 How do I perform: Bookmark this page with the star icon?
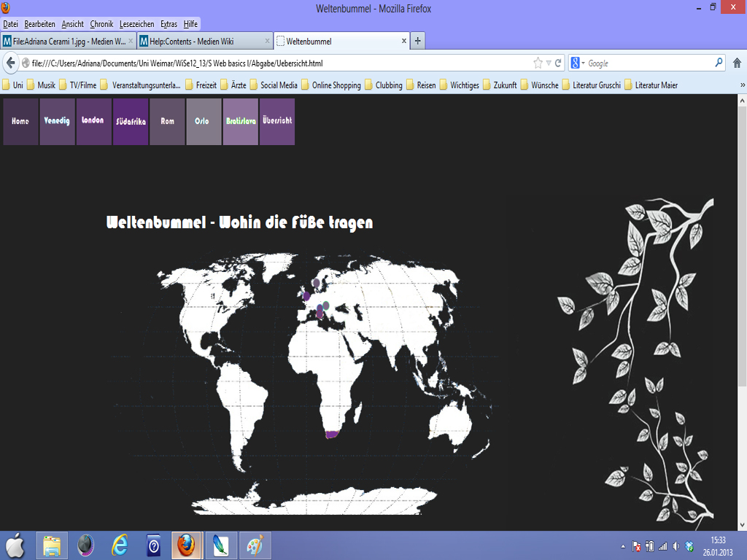pyautogui.click(x=538, y=63)
